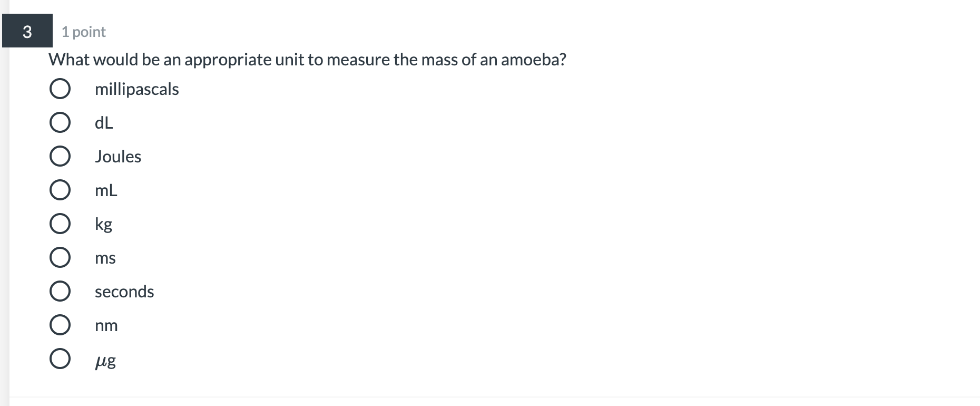
Task: Click the millipascals answer label
Action: point(137,89)
